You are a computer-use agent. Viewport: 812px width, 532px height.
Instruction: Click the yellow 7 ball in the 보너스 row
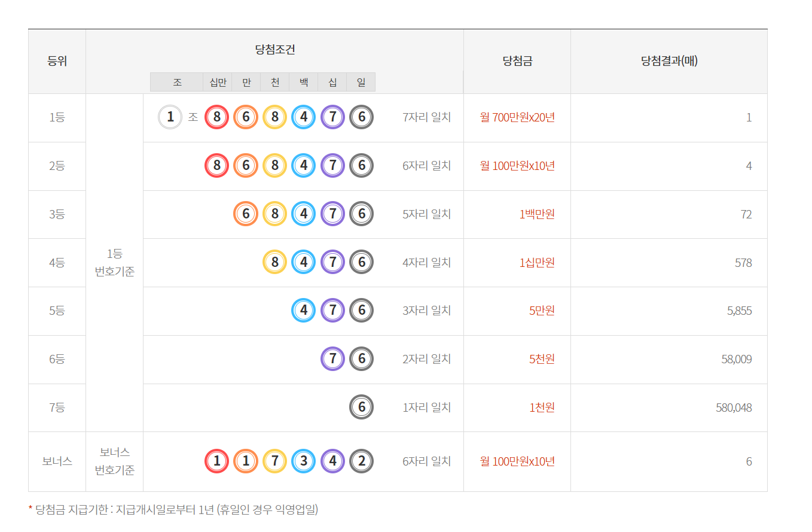point(275,461)
